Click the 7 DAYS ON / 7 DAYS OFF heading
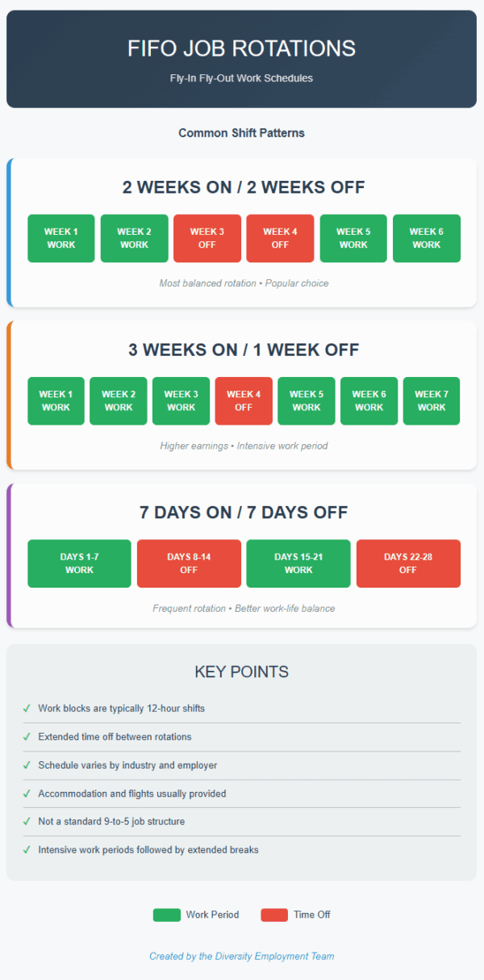Image resolution: width=484 pixels, height=980 pixels. tap(243, 513)
